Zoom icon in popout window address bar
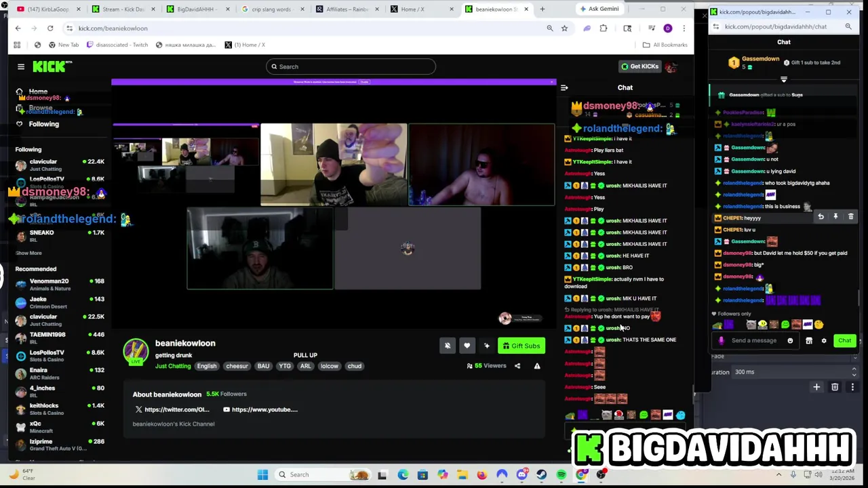Viewport: 868px width, 488px height. pos(848,26)
